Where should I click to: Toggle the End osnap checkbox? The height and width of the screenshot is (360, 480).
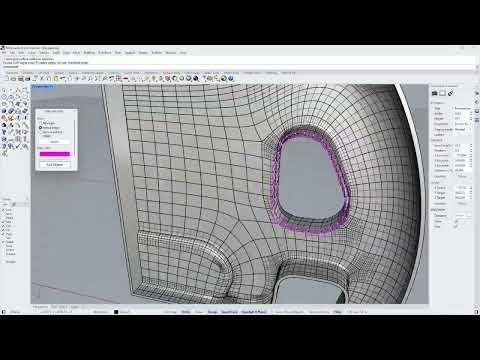(x=3, y=210)
